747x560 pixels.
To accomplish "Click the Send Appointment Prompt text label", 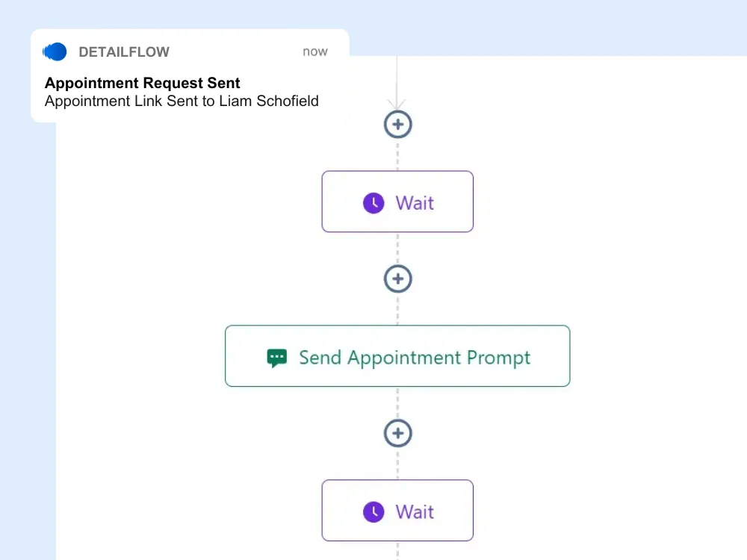I will point(415,358).
